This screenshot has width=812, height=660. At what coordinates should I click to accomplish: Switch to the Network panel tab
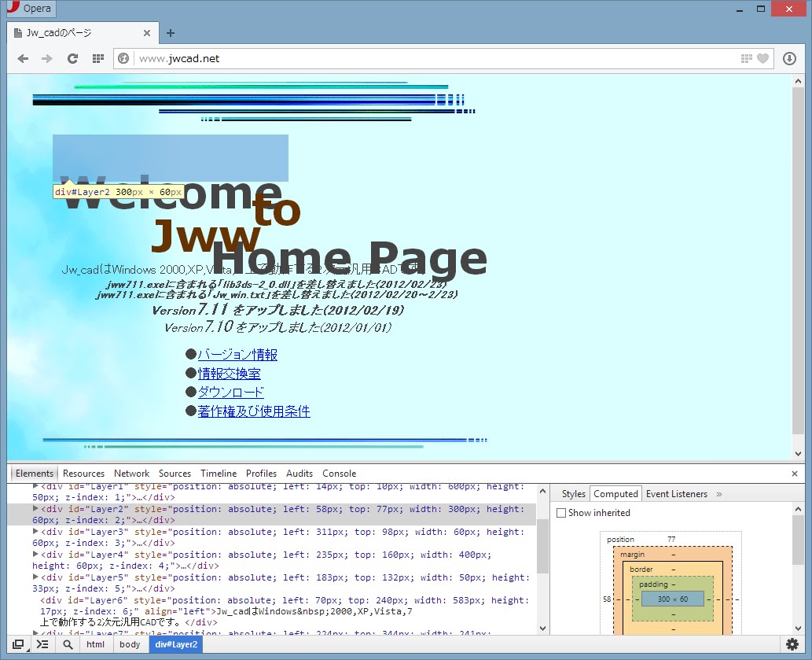(131, 474)
